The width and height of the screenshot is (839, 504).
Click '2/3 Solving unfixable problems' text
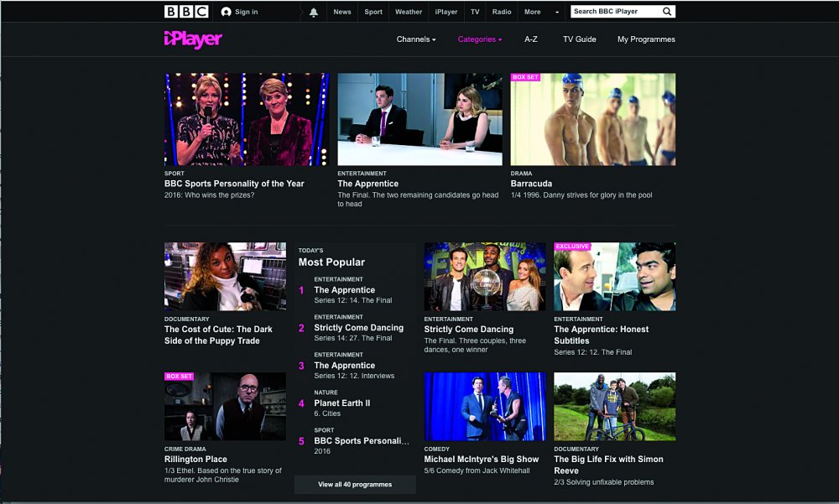click(603, 482)
